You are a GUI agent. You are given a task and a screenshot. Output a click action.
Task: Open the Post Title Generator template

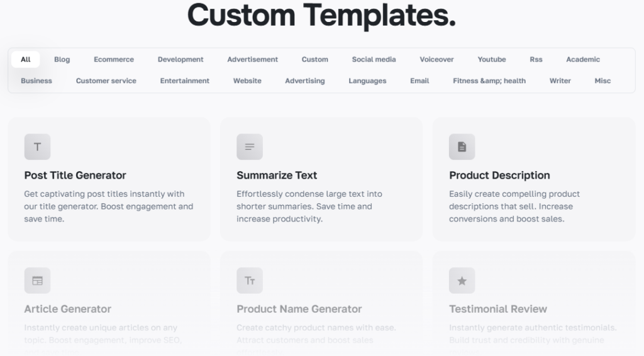coord(75,175)
